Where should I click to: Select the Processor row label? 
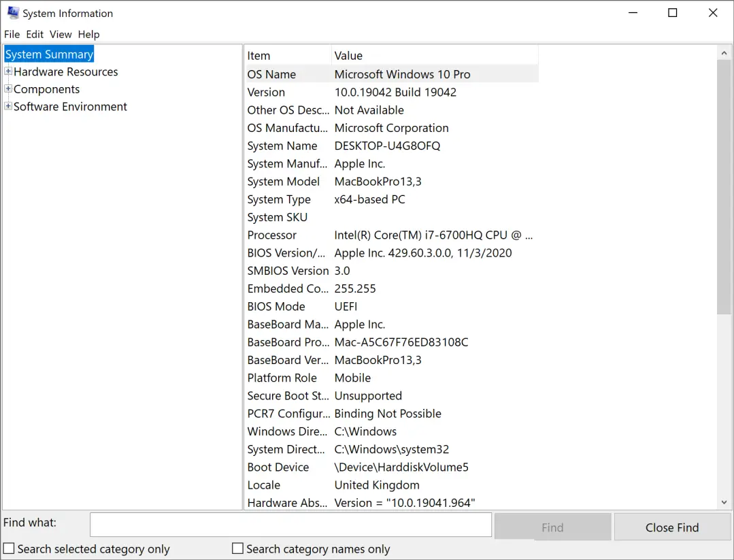click(x=271, y=235)
